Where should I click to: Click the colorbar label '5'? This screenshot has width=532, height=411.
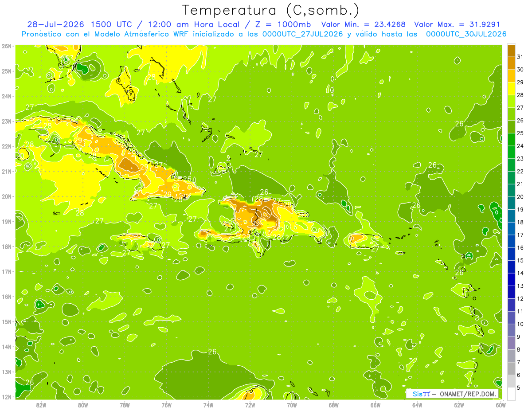click(519, 388)
